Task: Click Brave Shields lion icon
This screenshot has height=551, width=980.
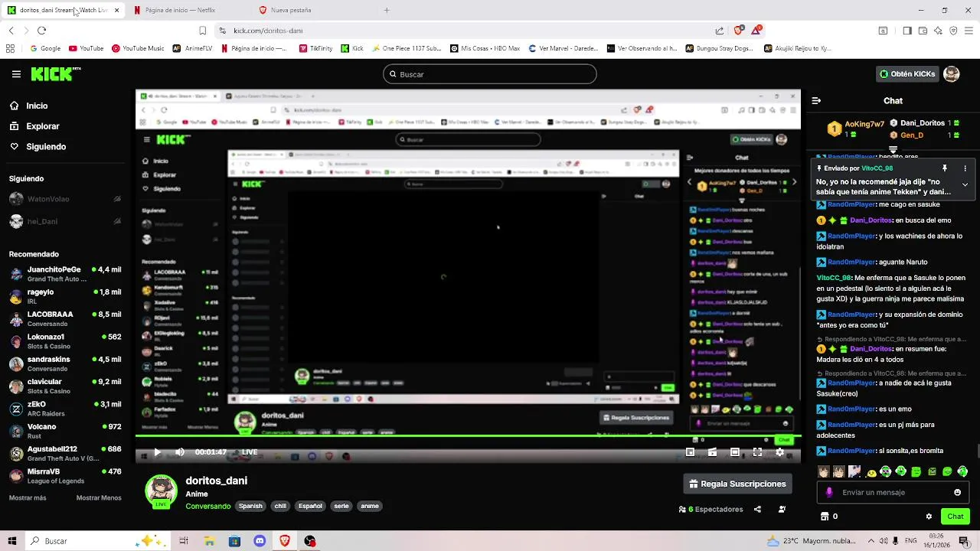Action: pyautogui.click(x=738, y=31)
